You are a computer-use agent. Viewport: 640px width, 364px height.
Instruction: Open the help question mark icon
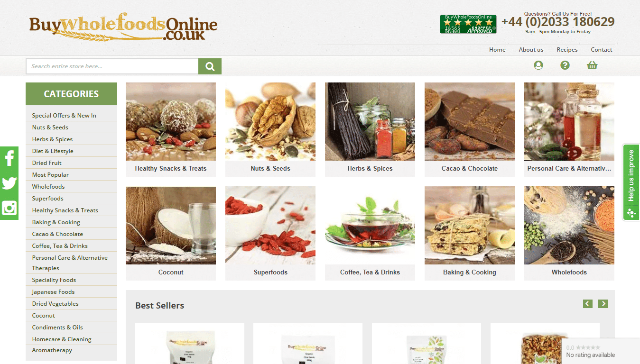pyautogui.click(x=565, y=65)
